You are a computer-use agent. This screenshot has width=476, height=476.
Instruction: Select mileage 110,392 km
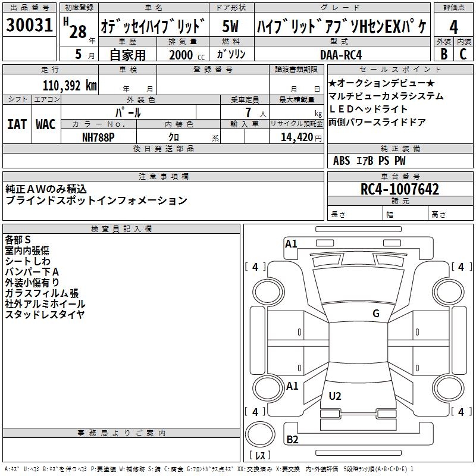[x=70, y=86]
